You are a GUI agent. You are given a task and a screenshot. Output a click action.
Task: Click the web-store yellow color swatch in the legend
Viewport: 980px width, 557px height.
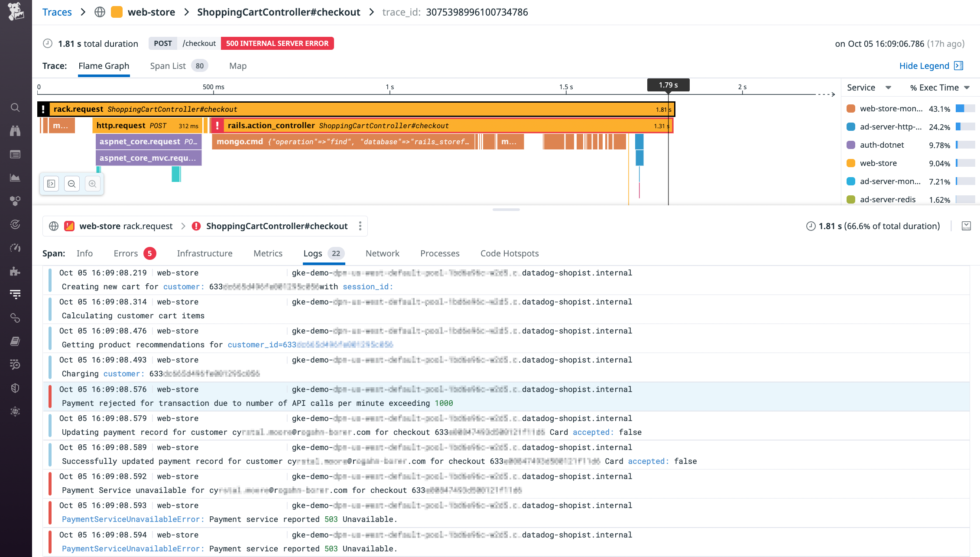click(850, 163)
